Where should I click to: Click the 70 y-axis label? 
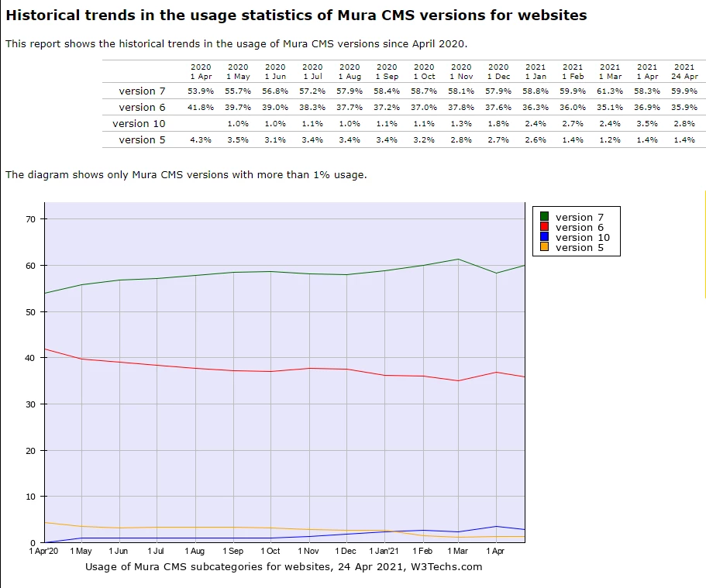point(31,219)
